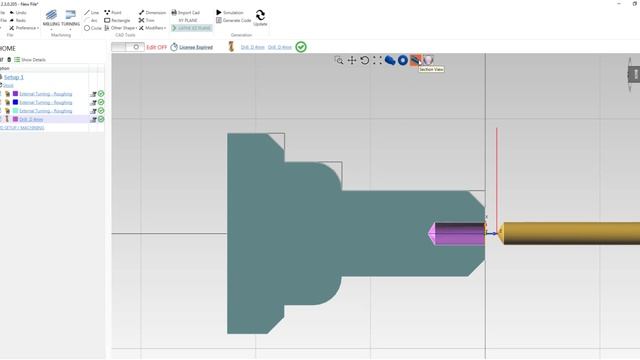Screen dimensions: 640x360
Task: Toggle the Edit ON/OFF switch
Action: coord(128,47)
